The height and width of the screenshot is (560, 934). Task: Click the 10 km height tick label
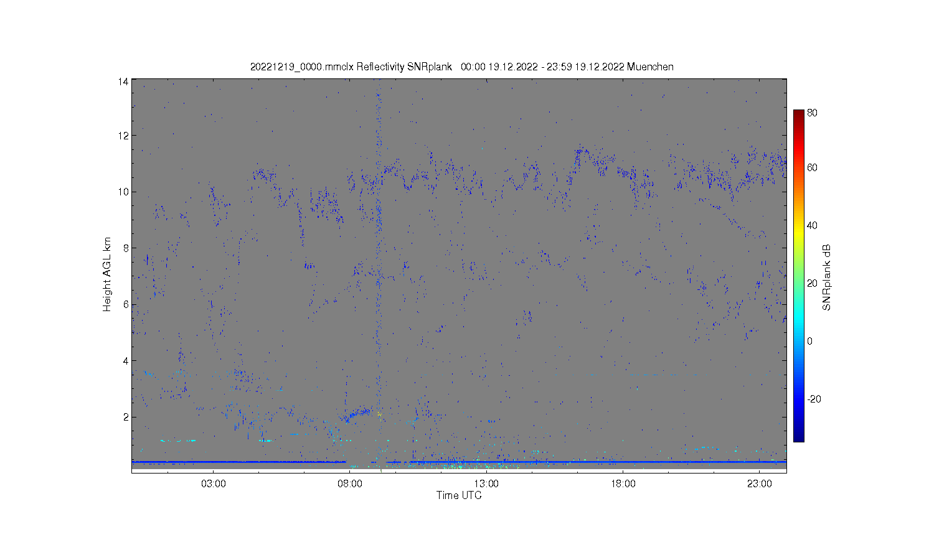point(123,192)
